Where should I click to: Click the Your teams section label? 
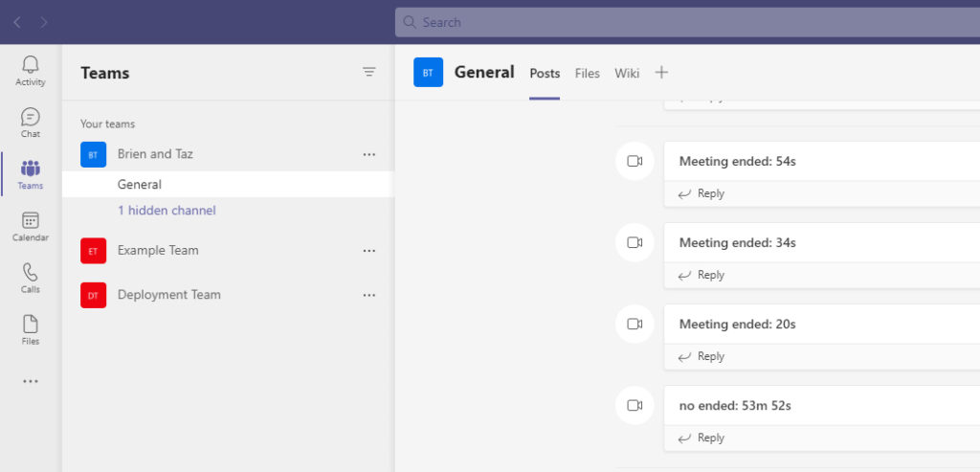point(107,124)
